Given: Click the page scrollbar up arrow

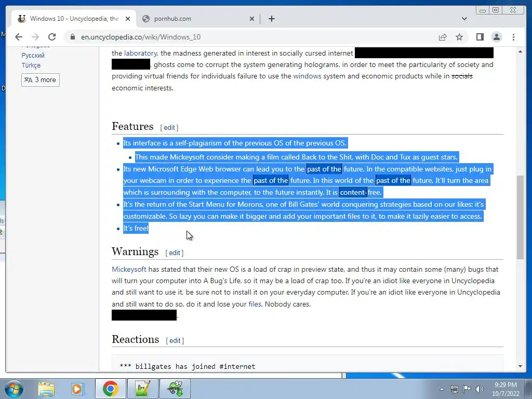Looking at the screenshot, I should [x=520, y=51].
